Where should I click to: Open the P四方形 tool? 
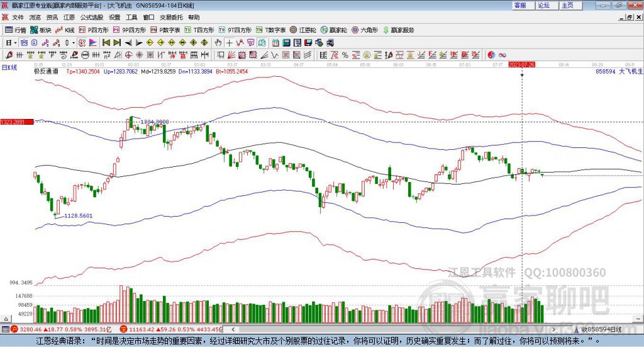pos(94,30)
